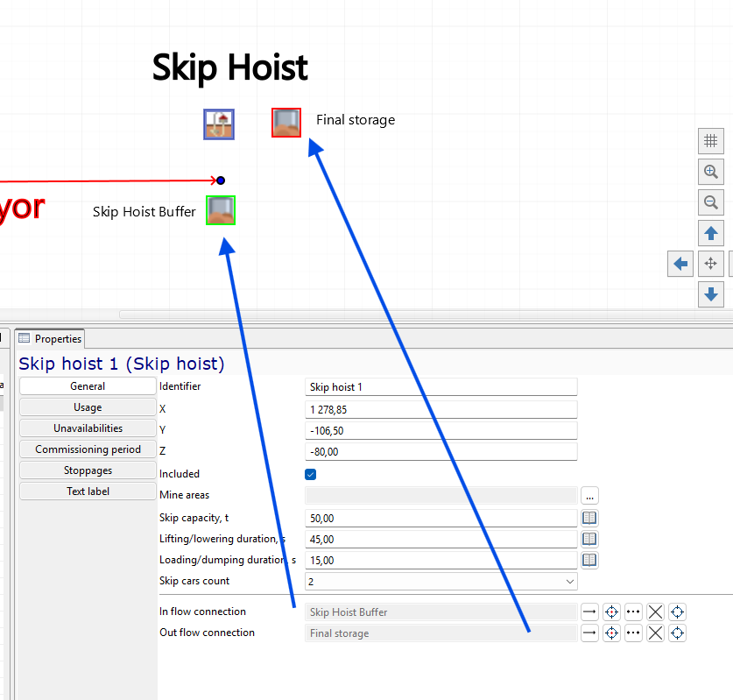
Task: Clear In flow connection with X icon
Action: [x=655, y=612]
